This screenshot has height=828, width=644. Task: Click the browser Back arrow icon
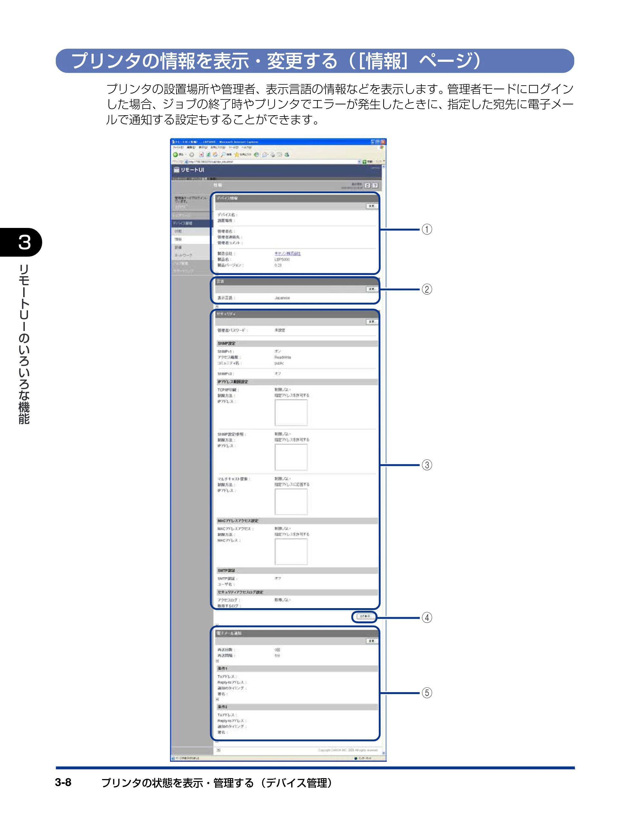pos(175,155)
